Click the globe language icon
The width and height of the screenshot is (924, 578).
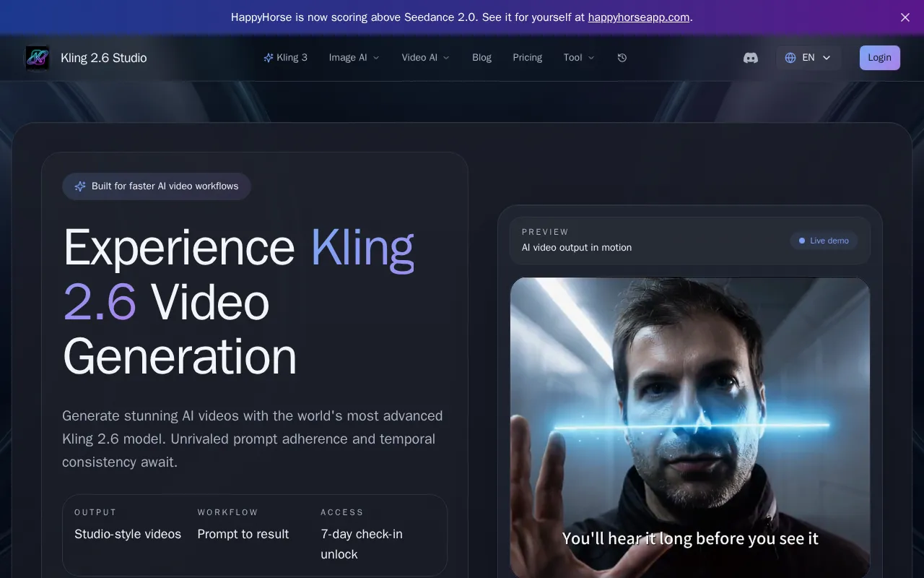[x=790, y=58]
